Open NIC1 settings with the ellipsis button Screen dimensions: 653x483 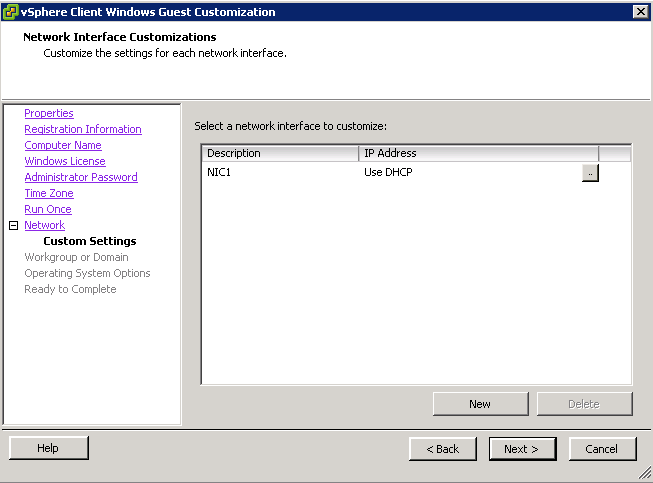coord(590,173)
